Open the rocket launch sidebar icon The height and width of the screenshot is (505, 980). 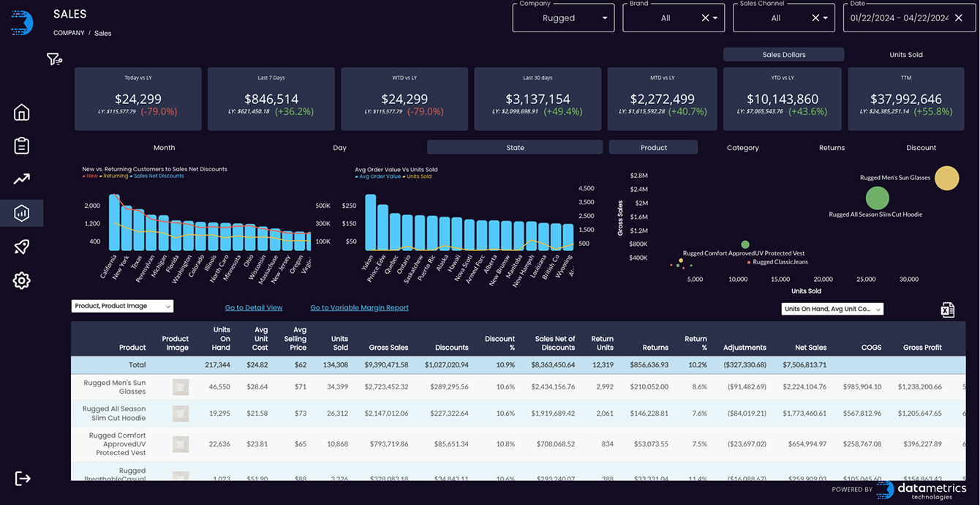coord(21,247)
